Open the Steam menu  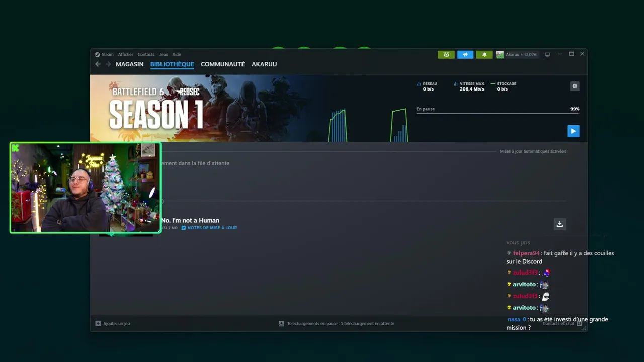coord(108,54)
